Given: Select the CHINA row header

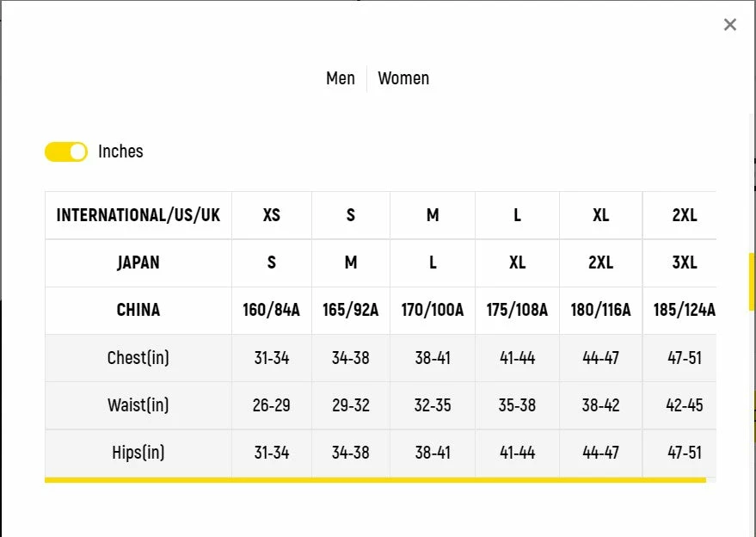Looking at the screenshot, I should tap(138, 310).
